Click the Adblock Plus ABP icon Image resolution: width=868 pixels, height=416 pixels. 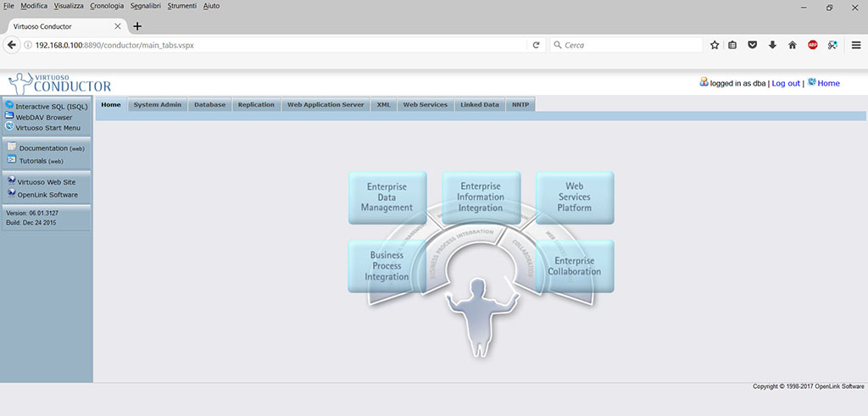tap(813, 46)
